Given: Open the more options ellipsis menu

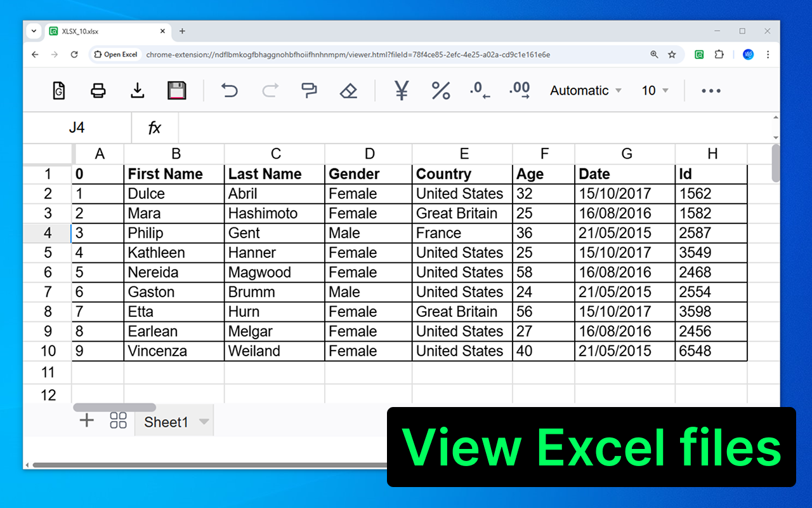Looking at the screenshot, I should pyautogui.click(x=711, y=91).
